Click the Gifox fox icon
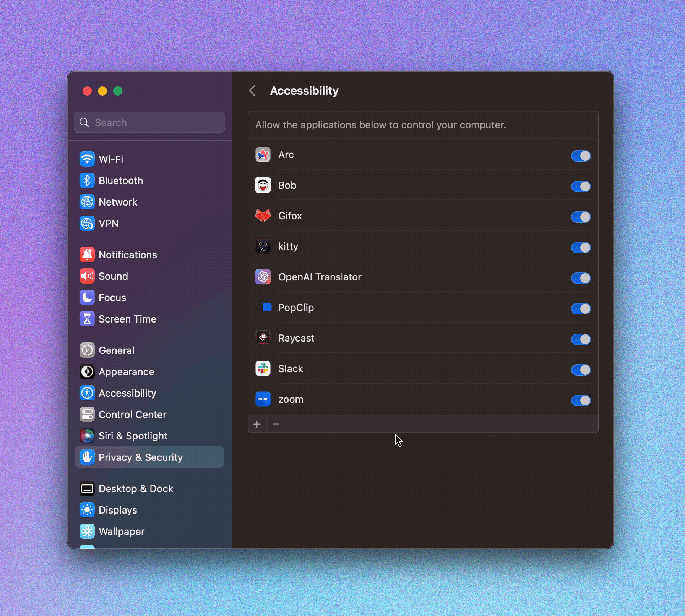Viewport: 685px width, 616px height. pos(263,216)
